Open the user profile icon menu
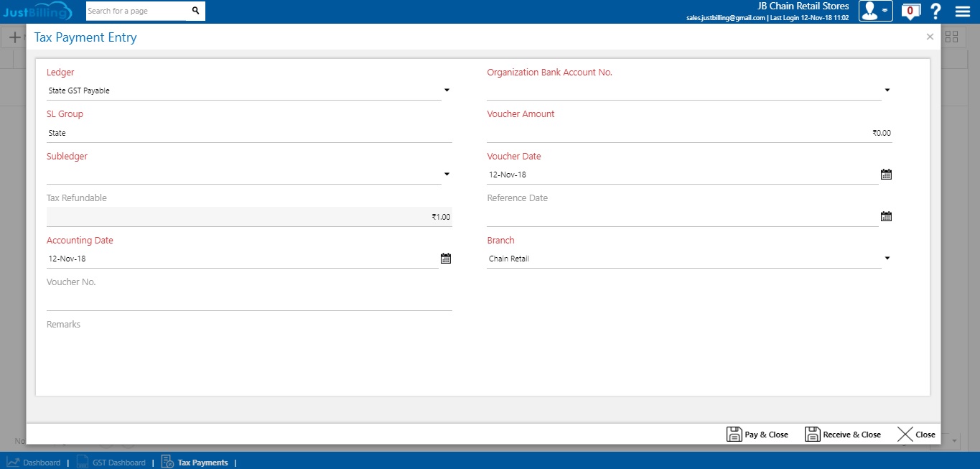 pos(875,11)
